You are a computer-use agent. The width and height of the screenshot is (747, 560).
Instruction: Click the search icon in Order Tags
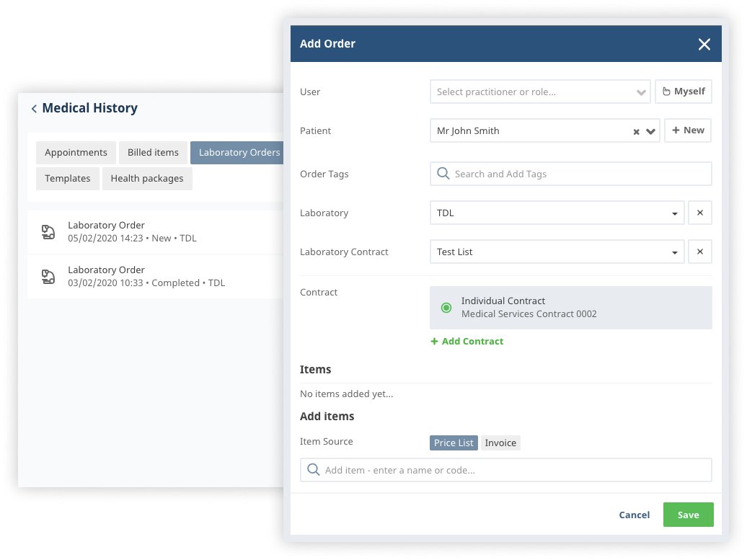pyautogui.click(x=443, y=174)
